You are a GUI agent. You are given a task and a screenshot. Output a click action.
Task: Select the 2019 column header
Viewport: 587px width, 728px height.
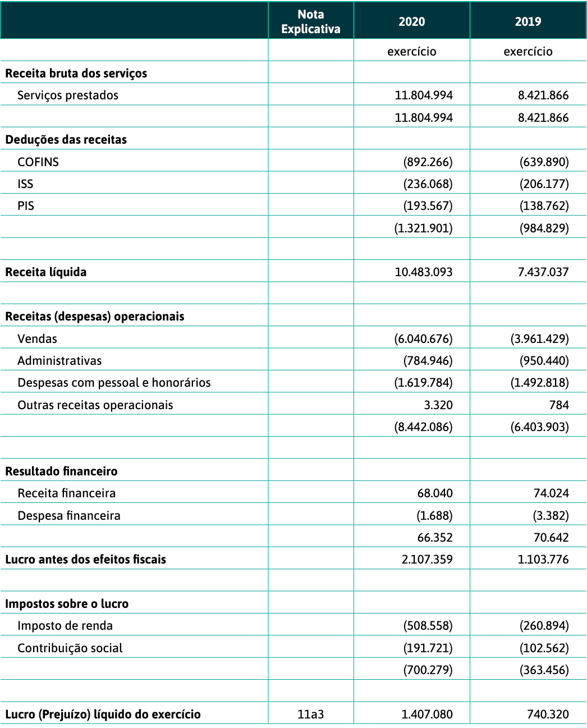pyautogui.click(x=528, y=22)
